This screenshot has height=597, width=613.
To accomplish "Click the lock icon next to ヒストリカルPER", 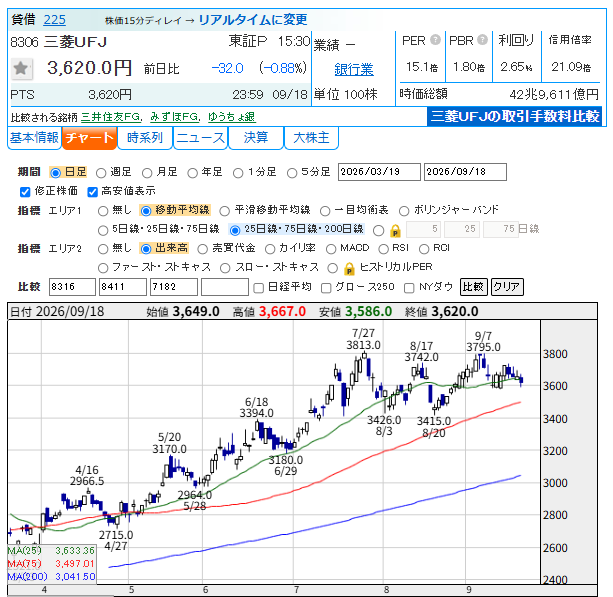I will (349, 269).
